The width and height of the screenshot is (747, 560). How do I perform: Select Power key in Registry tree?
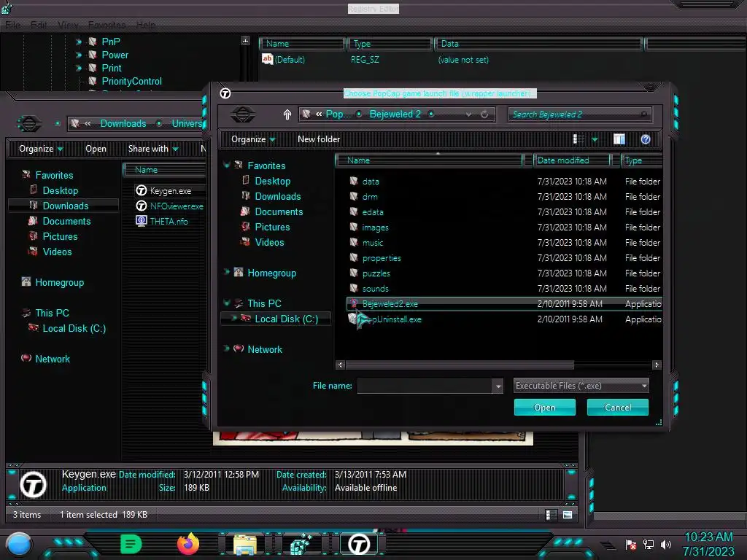click(x=115, y=55)
